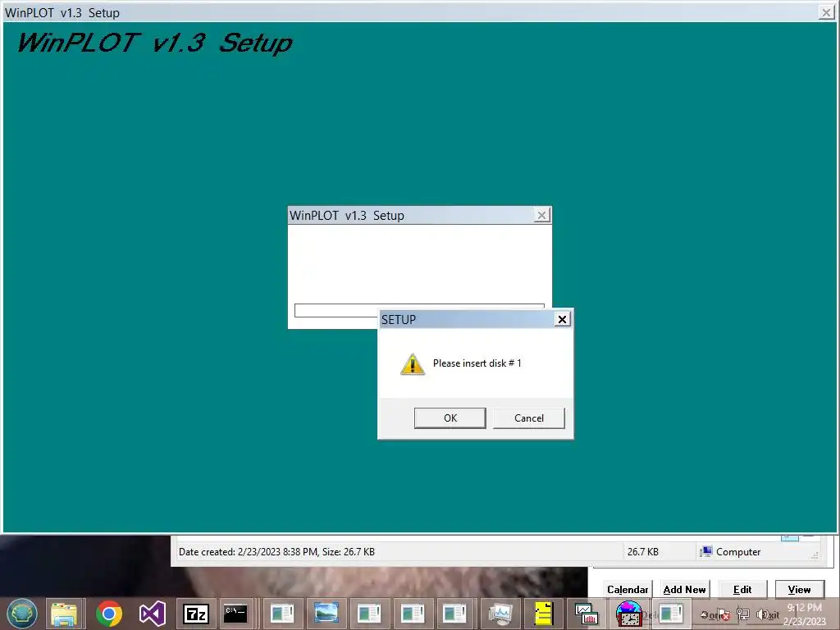Click the network tray icon
This screenshot has width=840, height=630.
coord(743,614)
